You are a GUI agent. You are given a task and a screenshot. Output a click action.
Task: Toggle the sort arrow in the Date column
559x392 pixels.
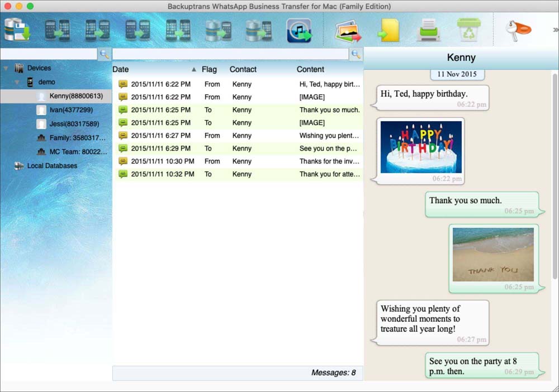pyautogui.click(x=193, y=69)
